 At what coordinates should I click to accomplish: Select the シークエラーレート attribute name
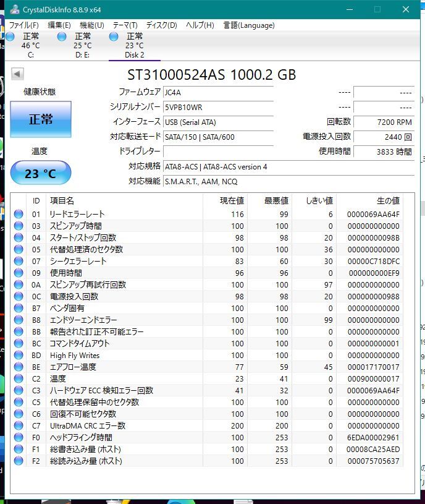coord(78,261)
